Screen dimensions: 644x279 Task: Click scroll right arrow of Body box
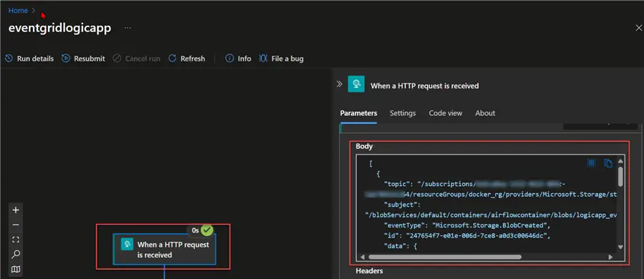610,258
